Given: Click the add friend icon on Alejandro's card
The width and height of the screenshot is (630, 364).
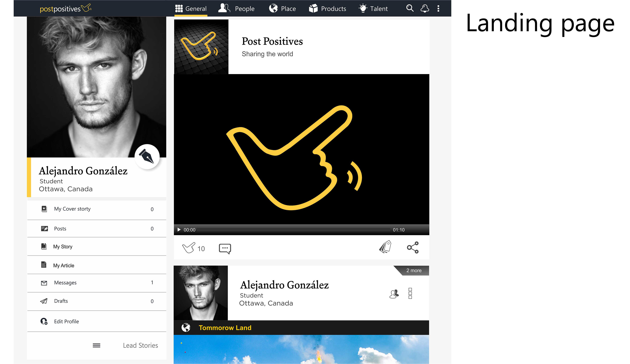Looking at the screenshot, I should (x=394, y=294).
